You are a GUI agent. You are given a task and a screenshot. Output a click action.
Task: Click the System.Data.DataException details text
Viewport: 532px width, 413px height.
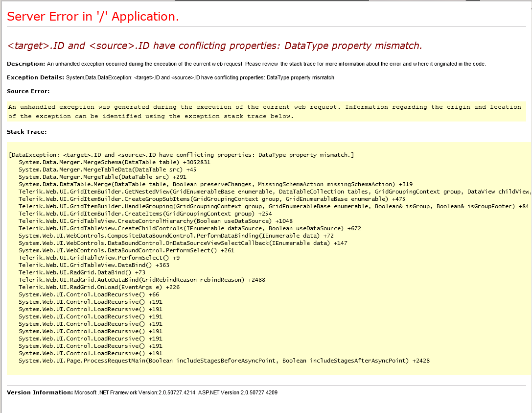pyautogui.click(x=201, y=78)
